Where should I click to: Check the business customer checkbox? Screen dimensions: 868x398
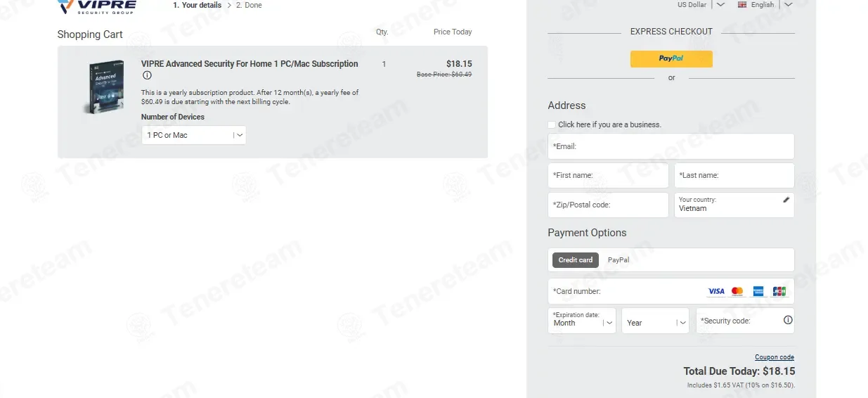click(552, 125)
